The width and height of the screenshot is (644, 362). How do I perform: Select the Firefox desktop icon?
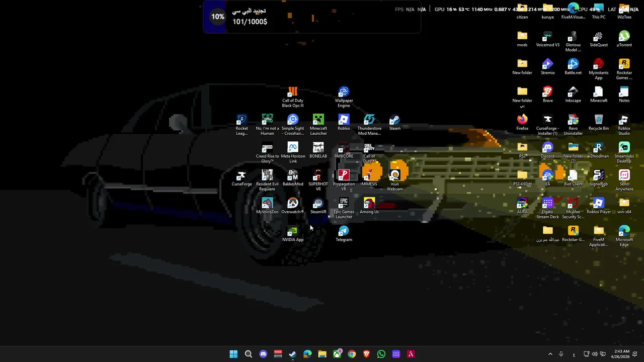522,122
